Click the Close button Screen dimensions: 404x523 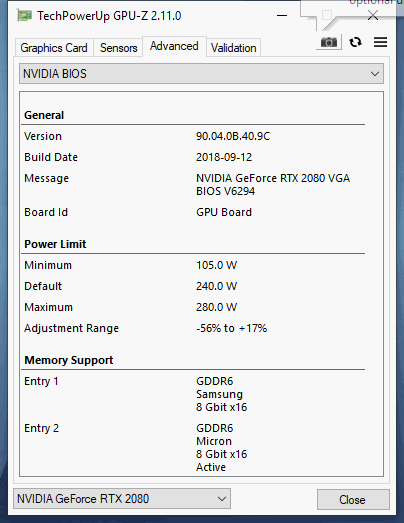coord(353,499)
